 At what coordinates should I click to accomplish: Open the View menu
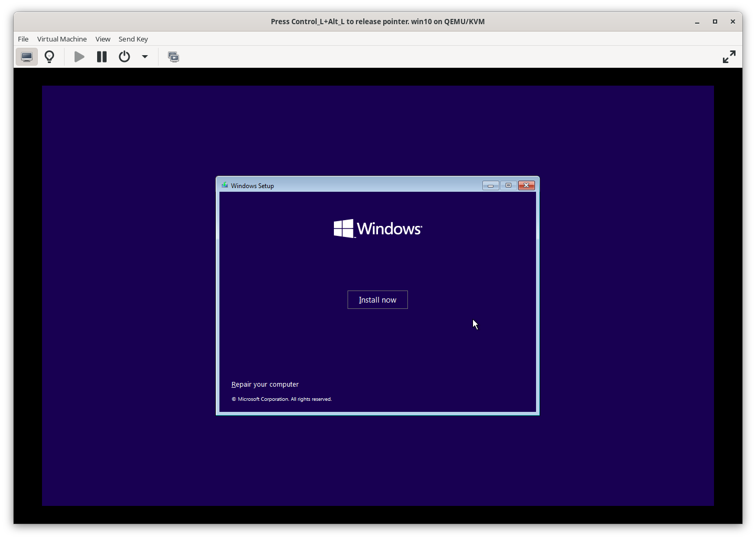tap(103, 39)
